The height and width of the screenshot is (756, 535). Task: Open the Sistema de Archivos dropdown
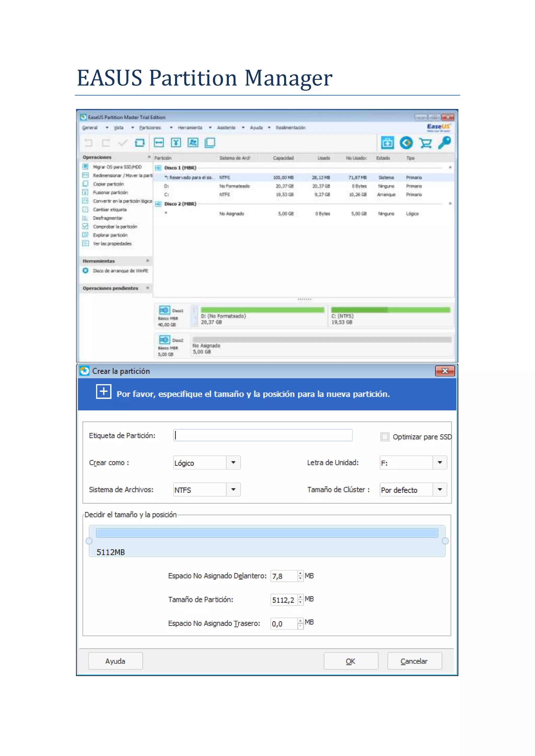point(233,490)
